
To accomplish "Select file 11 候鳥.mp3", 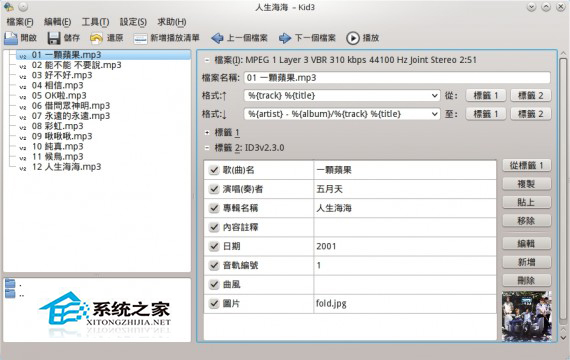I will [x=57, y=157].
